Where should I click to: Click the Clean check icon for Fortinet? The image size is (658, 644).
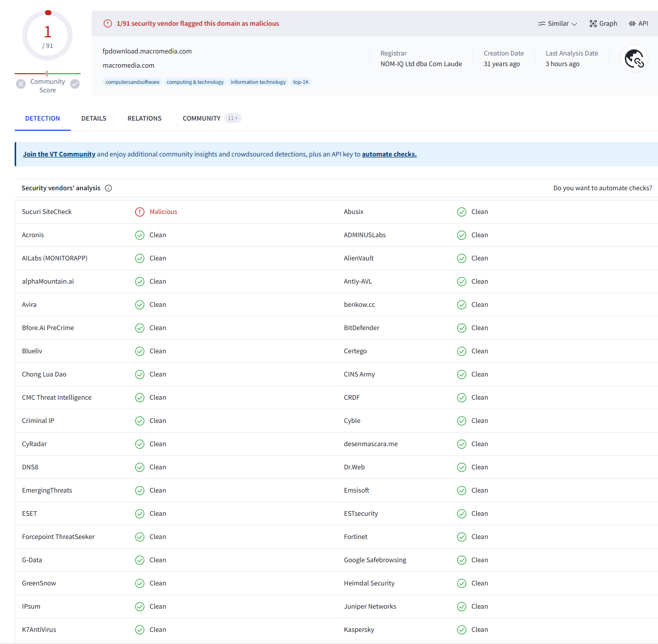coord(462,537)
